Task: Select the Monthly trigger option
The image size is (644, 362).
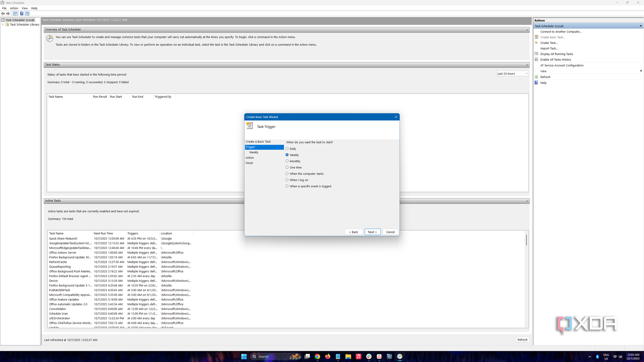Action: [x=293, y=161]
